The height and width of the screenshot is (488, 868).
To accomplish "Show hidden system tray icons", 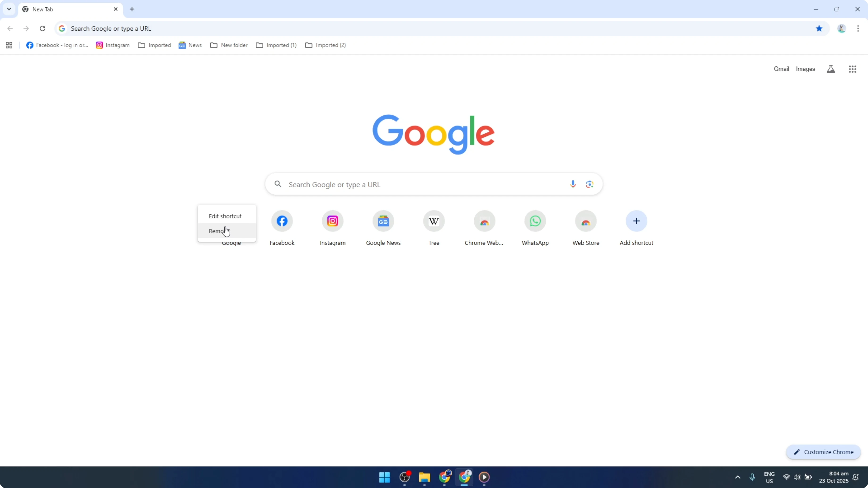I will pyautogui.click(x=738, y=477).
